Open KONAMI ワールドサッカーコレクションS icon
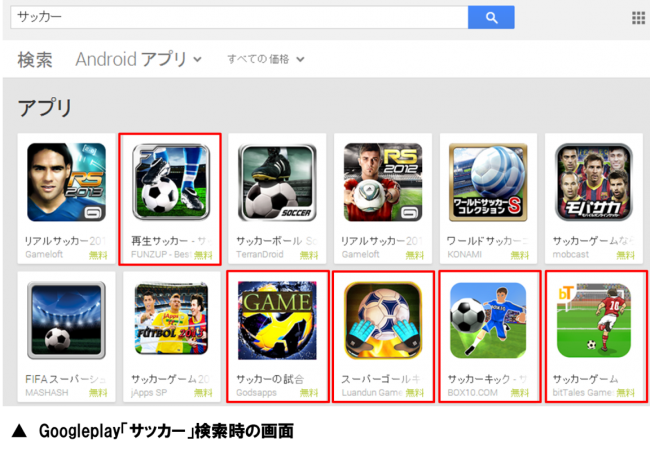Viewport: 650px width, 450px height. 488,182
